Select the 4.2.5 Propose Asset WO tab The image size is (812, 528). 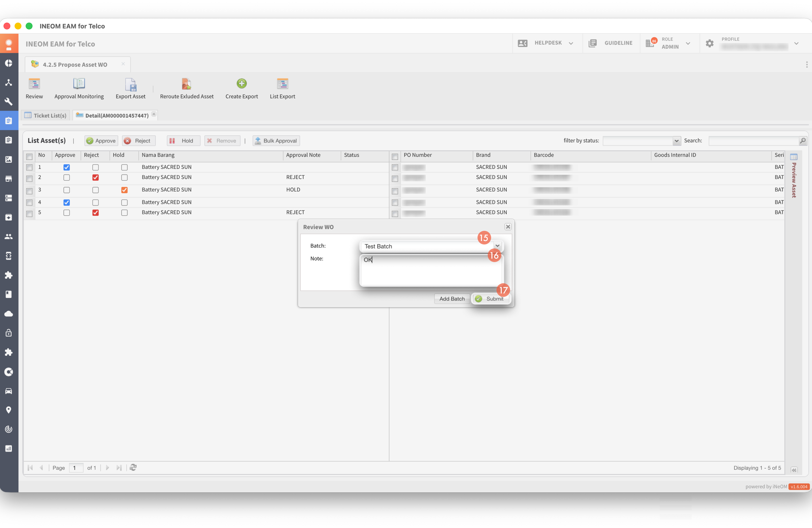coord(75,65)
